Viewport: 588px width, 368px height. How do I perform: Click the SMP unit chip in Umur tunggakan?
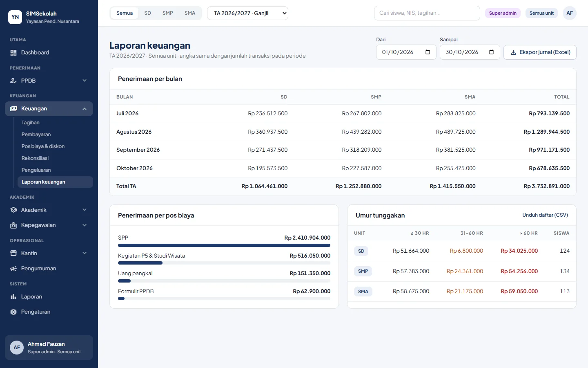point(363,271)
